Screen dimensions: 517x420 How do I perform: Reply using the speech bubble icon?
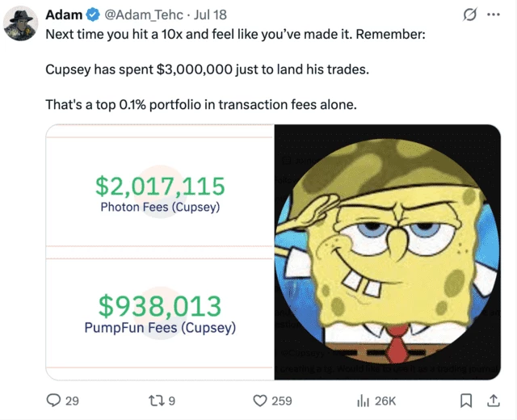pos(53,400)
